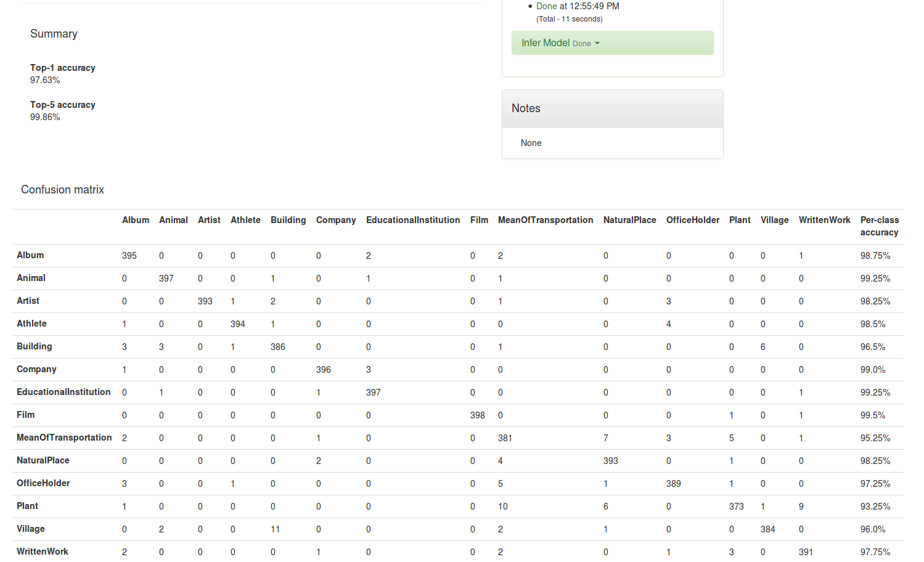Click the Building row label
The image size is (924, 562).
pos(35,346)
